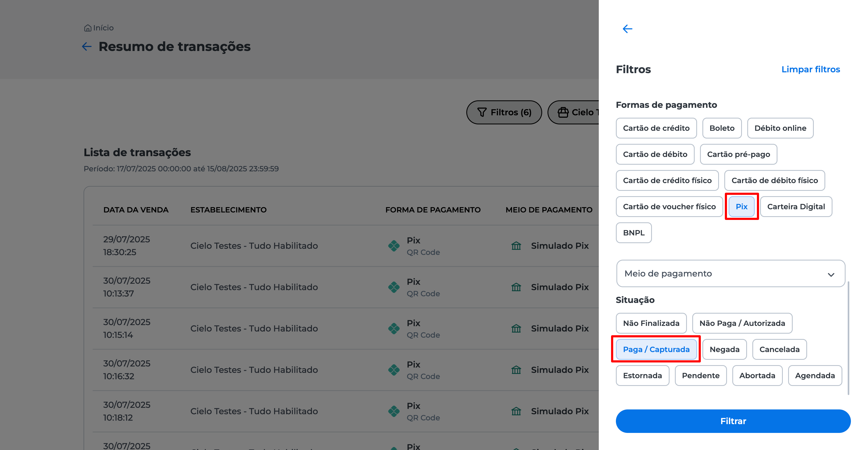
Task: Click bank icon in 10:18:12 row
Action: click(516, 411)
